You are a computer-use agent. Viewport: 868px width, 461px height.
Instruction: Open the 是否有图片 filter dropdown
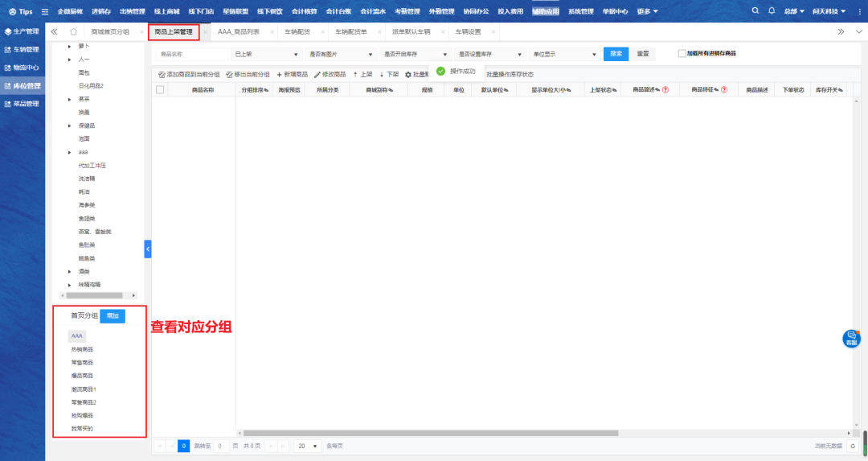pyautogui.click(x=341, y=54)
